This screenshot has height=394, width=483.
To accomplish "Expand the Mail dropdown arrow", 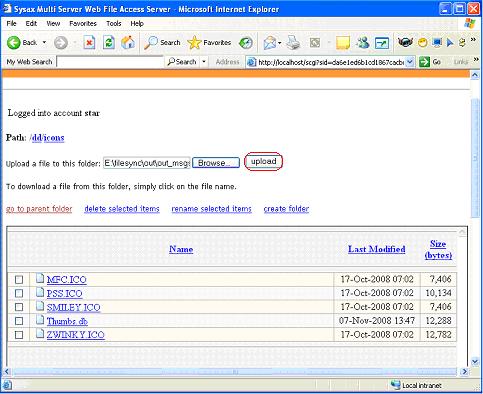I will [x=280, y=43].
